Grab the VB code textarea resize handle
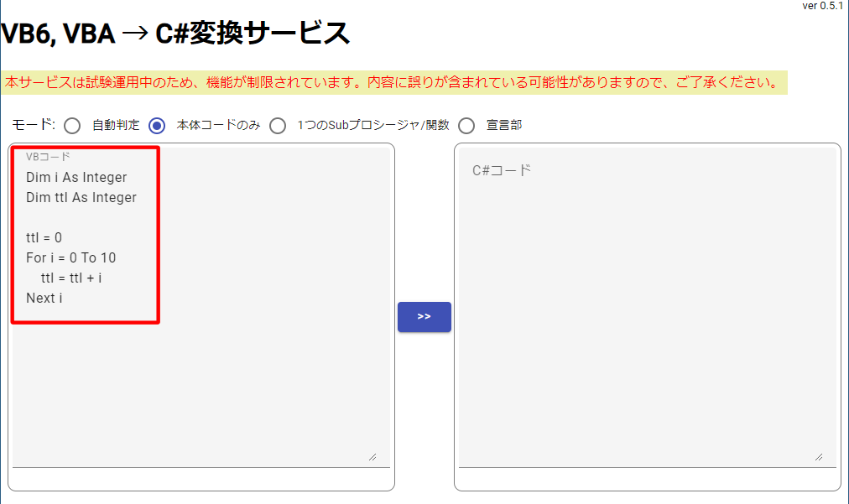The image size is (849, 504). coord(372,457)
